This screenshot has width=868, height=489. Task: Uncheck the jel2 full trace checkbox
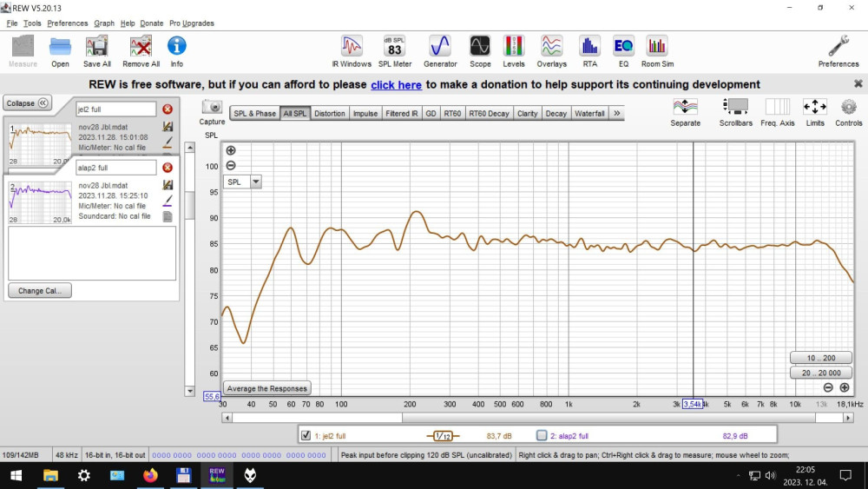click(306, 435)
